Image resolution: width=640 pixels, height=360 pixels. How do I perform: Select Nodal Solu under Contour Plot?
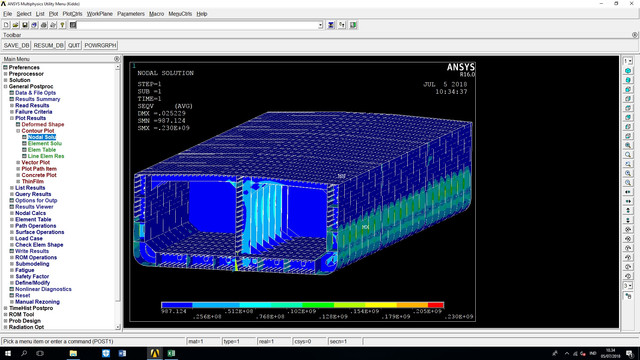pyautogui.click(x=42, y=137)
